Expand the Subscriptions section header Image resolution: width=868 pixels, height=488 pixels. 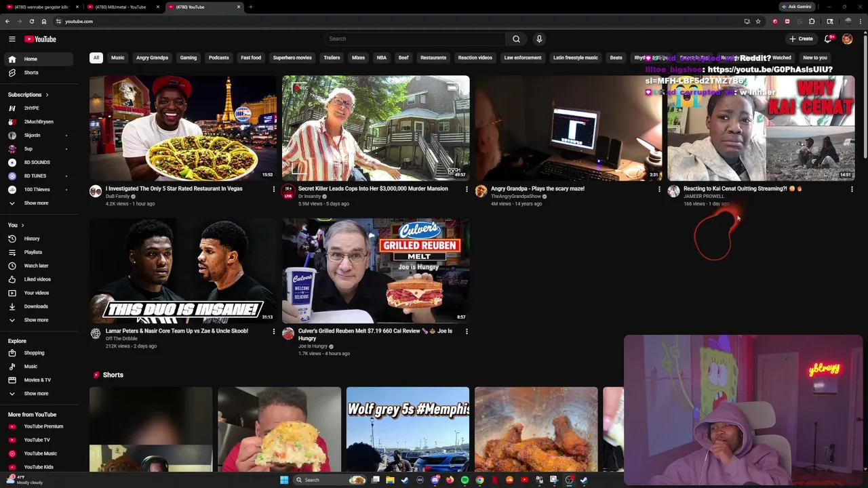point(28,94)
